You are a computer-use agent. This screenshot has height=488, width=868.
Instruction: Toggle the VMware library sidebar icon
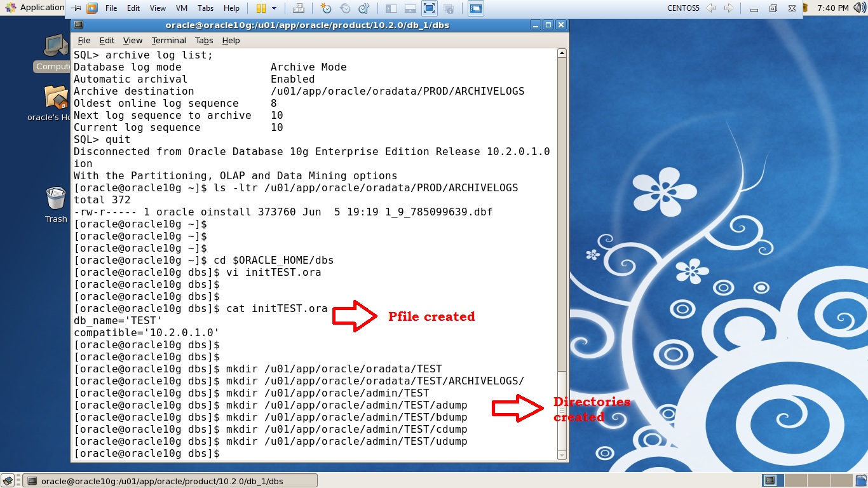(x=391, y=8)
